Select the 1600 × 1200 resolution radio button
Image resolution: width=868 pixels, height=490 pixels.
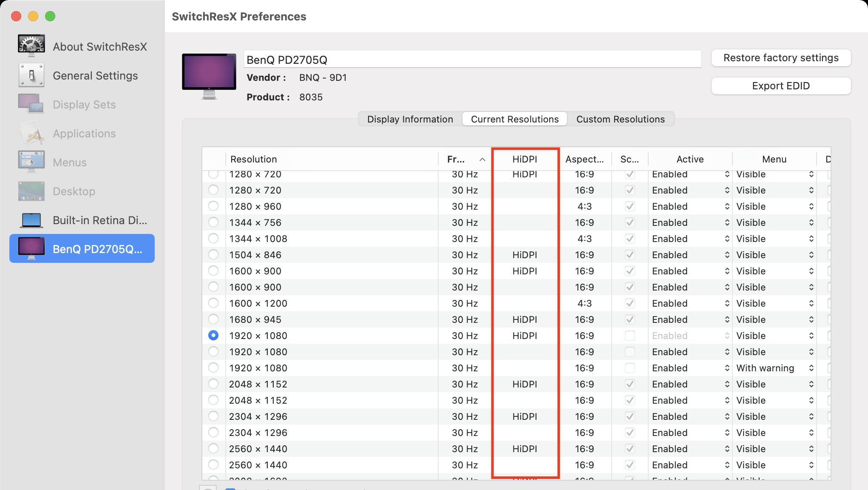point(213,303)
